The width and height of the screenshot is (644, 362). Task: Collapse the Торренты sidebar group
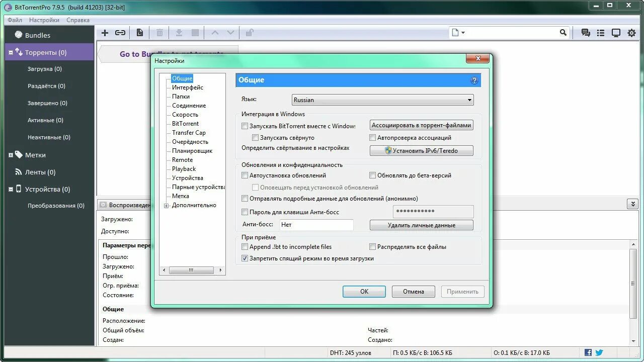pyautogui.click(x=11, y=52)
